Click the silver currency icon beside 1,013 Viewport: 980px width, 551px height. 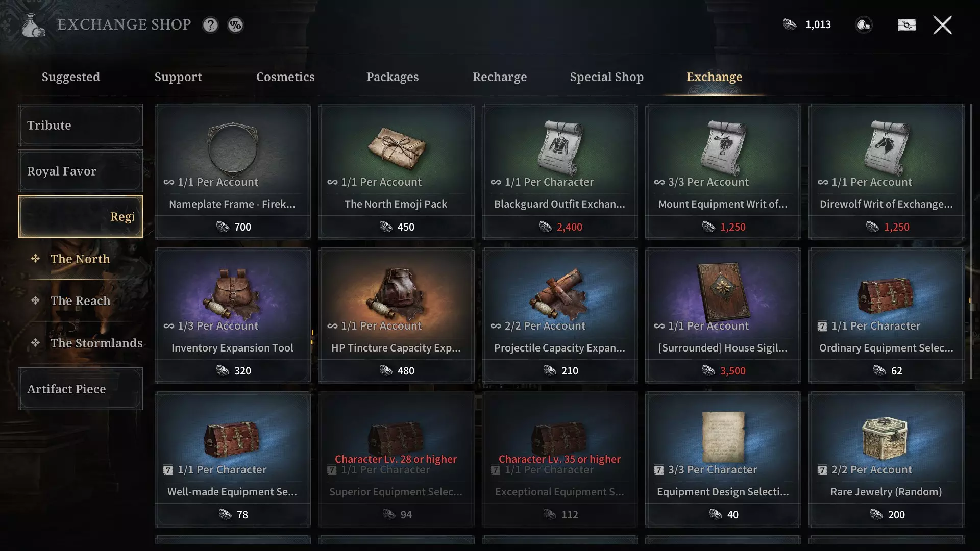790,24
